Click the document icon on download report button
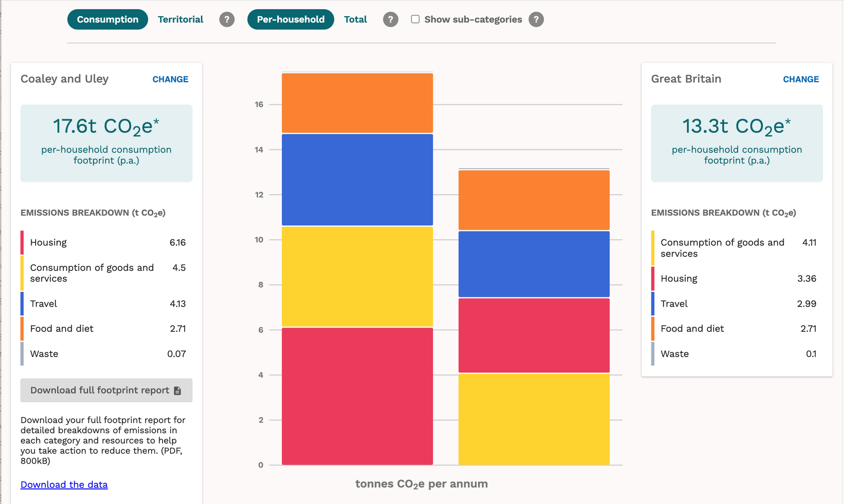The width and height of the screenshot is (844, 504). click(x=178, y=391)
